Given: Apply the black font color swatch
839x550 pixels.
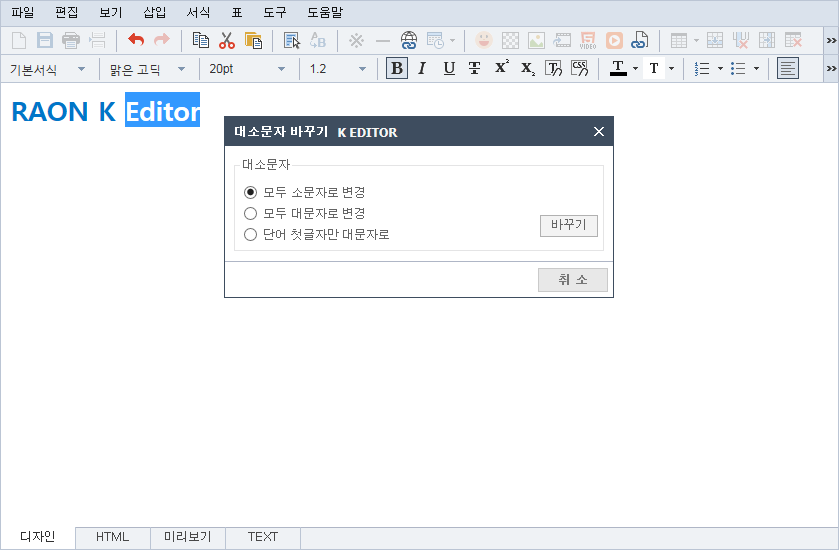Looking at the screenshot, I should [618, 68].
